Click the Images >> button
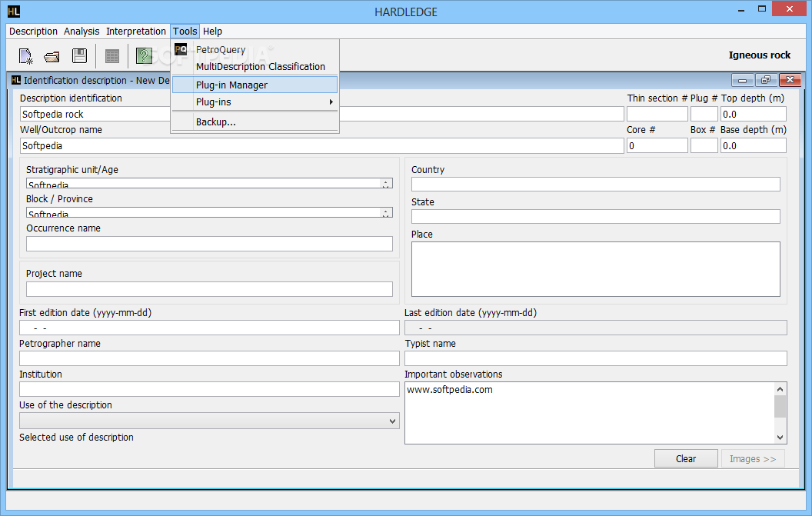This screenshot has width=812, height=516. click(753, 458)
